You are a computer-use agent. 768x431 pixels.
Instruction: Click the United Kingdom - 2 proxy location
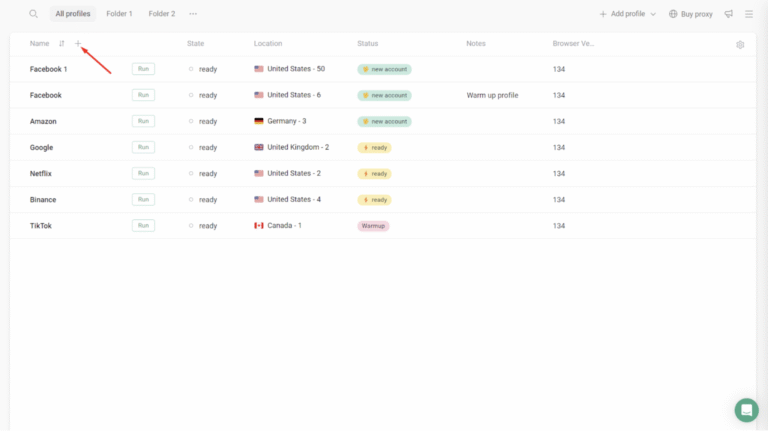[x=297, y=148]
